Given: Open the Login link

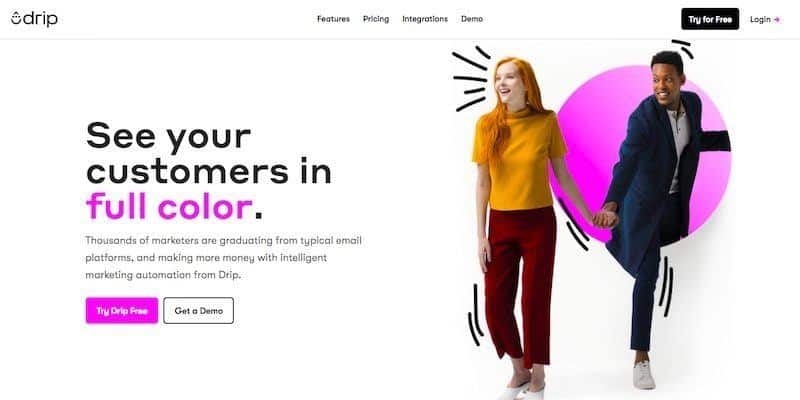Looking at the screenshot, I should 760,19.
